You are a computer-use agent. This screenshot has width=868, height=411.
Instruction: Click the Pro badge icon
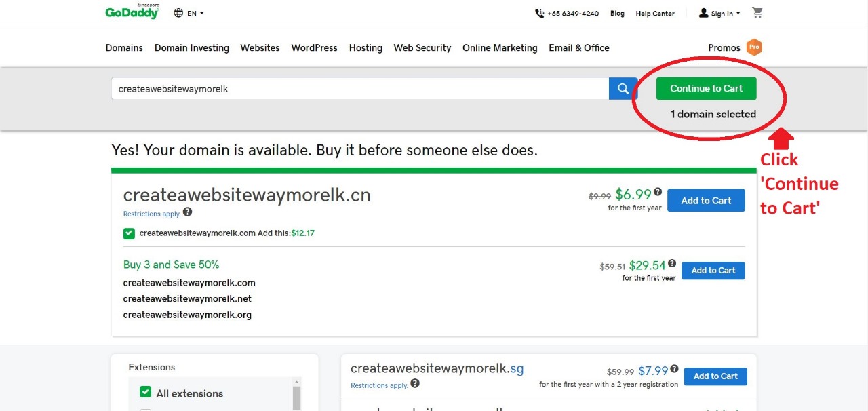coord(754,47)
